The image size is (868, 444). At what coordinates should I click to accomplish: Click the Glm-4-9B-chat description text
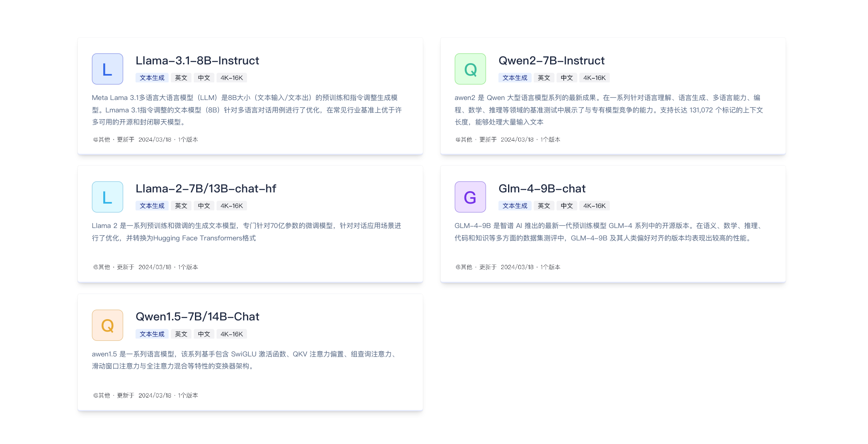tap(609, 232)
